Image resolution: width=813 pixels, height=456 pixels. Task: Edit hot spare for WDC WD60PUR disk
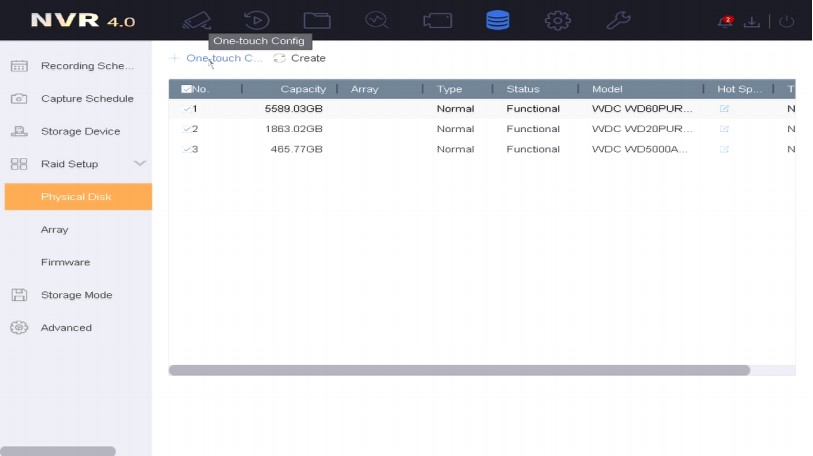(x=724, y=109)
